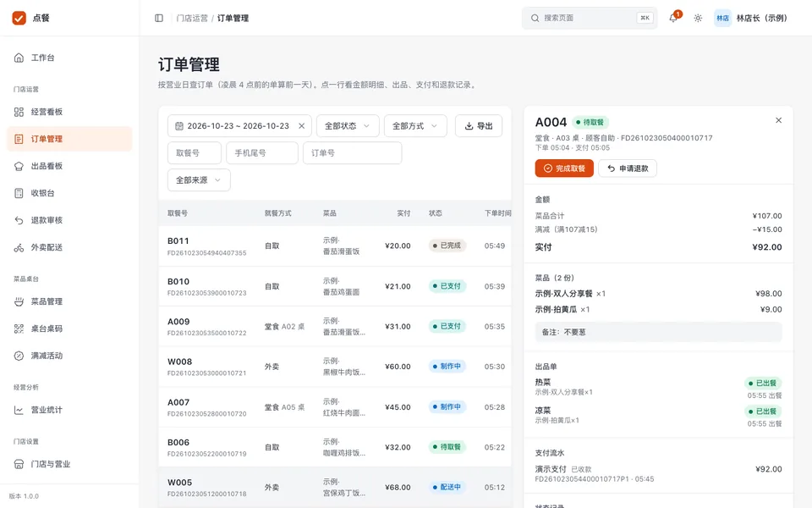Screen dimensions: 812x508
Task: Close the A004 order detail panel
Action: click(778, 120)
